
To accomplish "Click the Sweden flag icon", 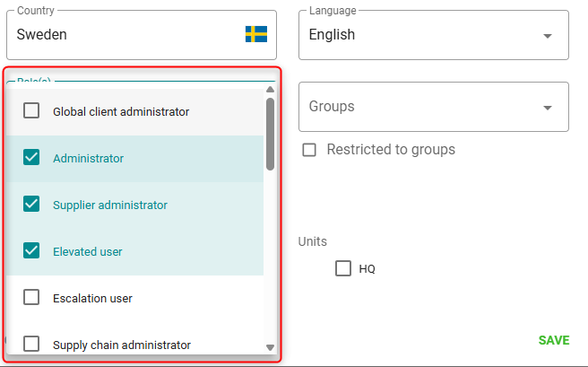I will point(256,34).
